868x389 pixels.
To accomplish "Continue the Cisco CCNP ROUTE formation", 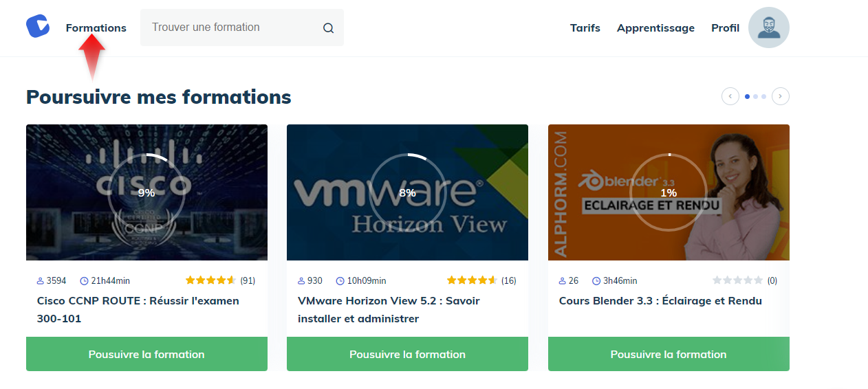I will (x=147, y=354).
